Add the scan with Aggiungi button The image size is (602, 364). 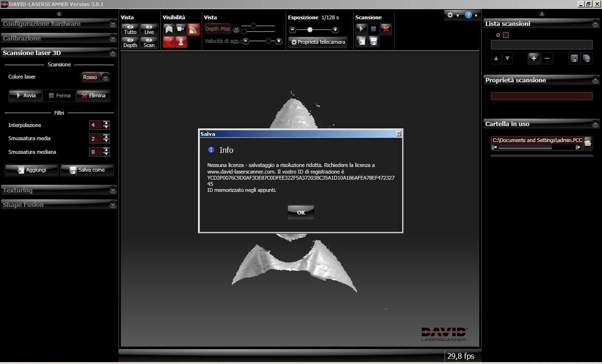(x=32, y=170)
